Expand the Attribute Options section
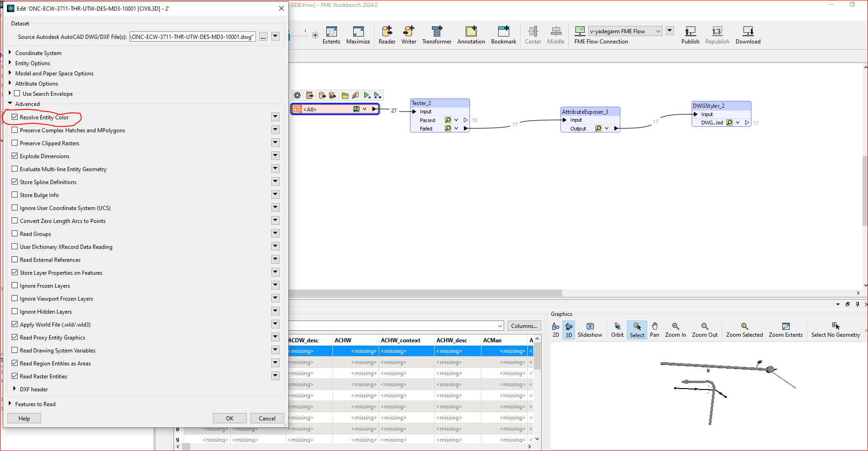The width and height of the screenshot is (868, 451). (x=10, y=83)
